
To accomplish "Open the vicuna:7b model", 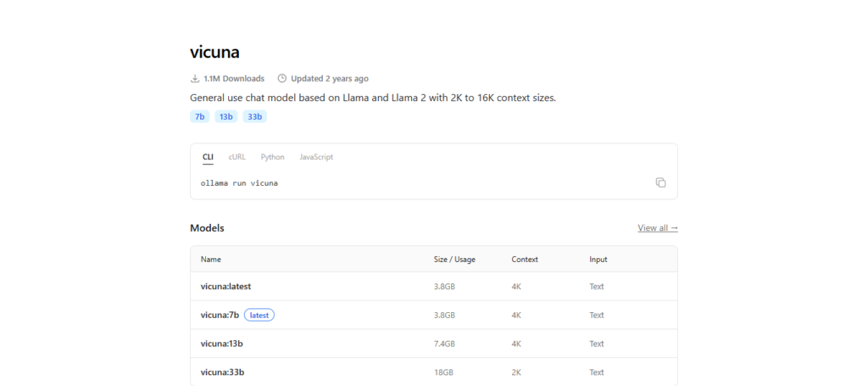I will click(220, 315).
